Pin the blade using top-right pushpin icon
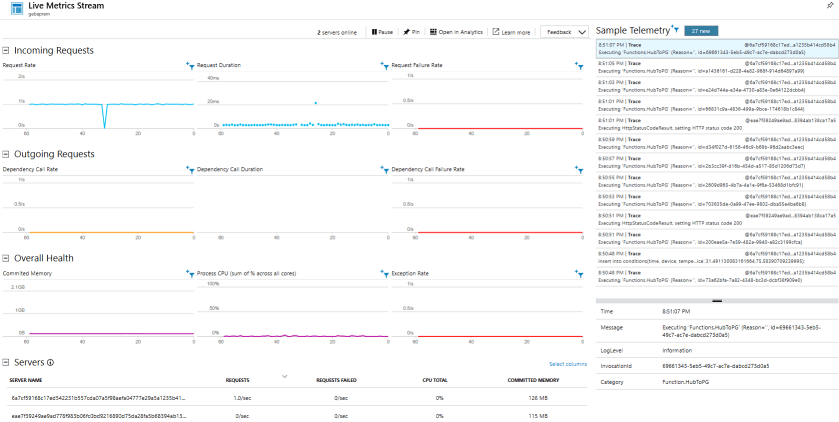The image size is (839, 422). click(x=830, y=5)
